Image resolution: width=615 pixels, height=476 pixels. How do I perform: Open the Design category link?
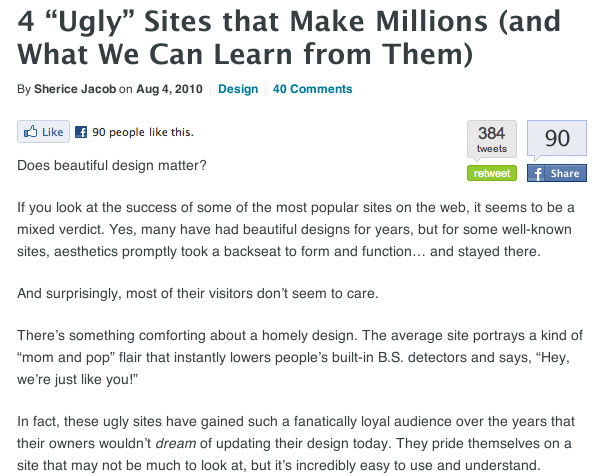click(238, 89)
